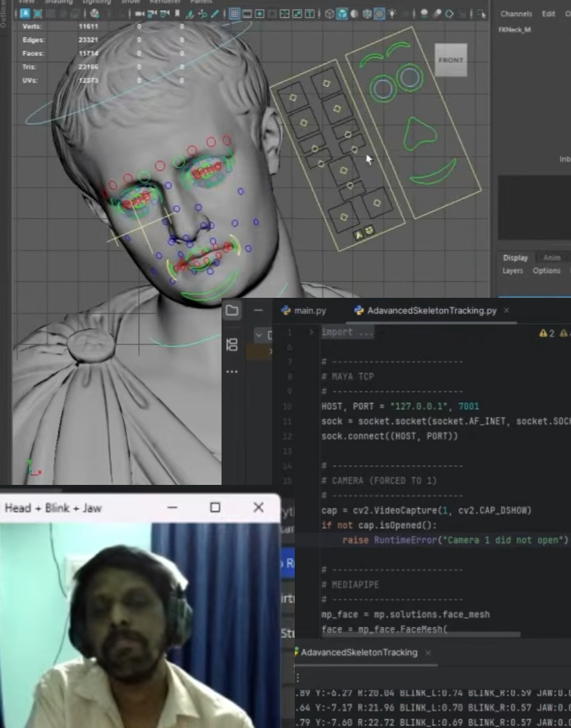Viewport: 571px width, 728px height.
Task: Collapse the project tree root chevron
Action: [259, 335]
